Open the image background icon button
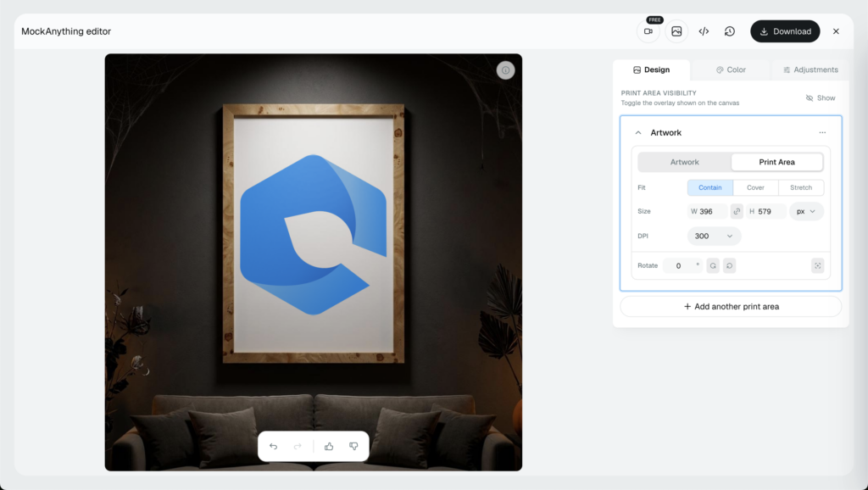868x490 pixels. point(676,31)
